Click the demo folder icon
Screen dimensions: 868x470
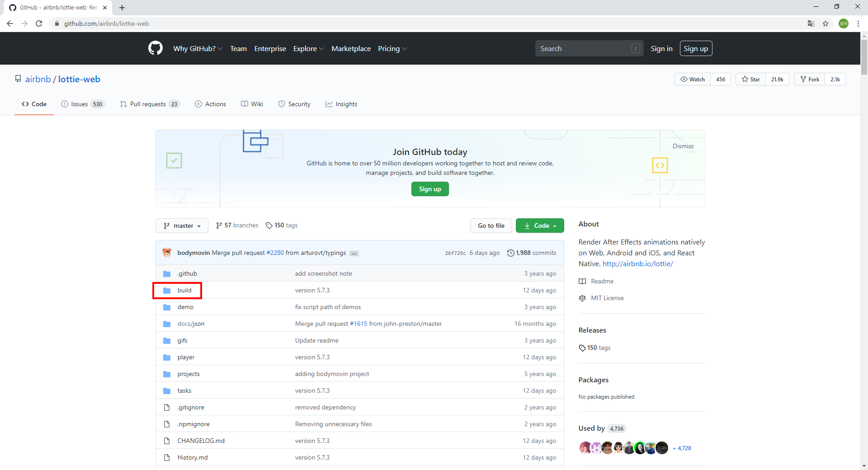[x=167, y=307]
